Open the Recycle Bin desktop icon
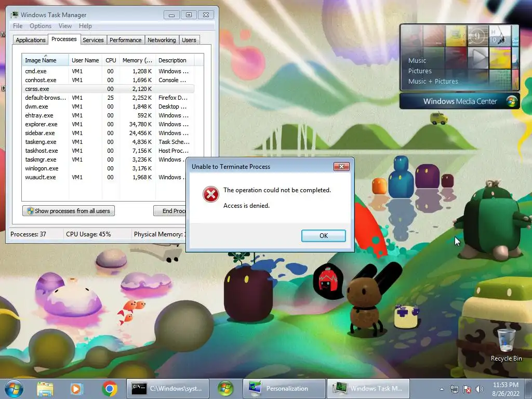Image resolution: width=532 pixels, height=399 pixels. 506,345
